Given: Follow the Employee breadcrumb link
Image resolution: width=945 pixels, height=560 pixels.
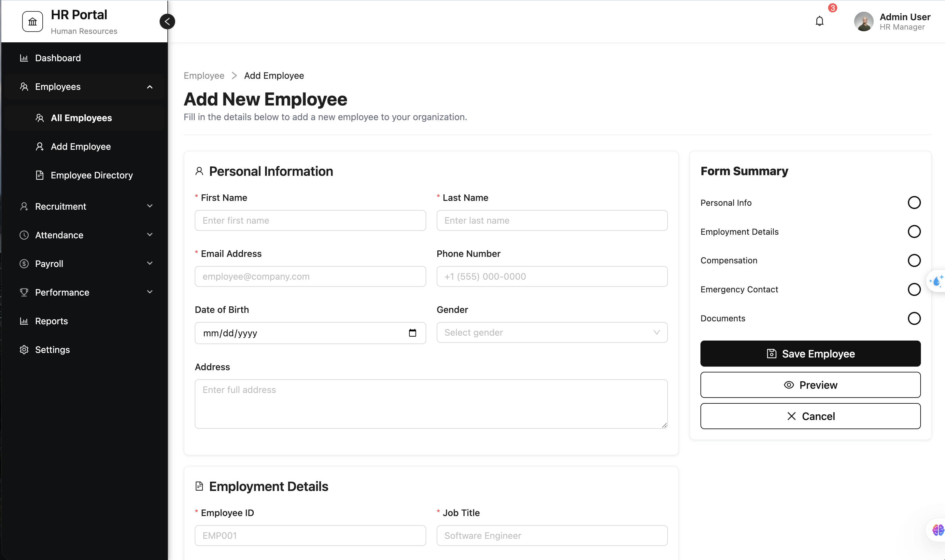Looking at the screenshot, I should pyautogui.click(x=204, y=76).
